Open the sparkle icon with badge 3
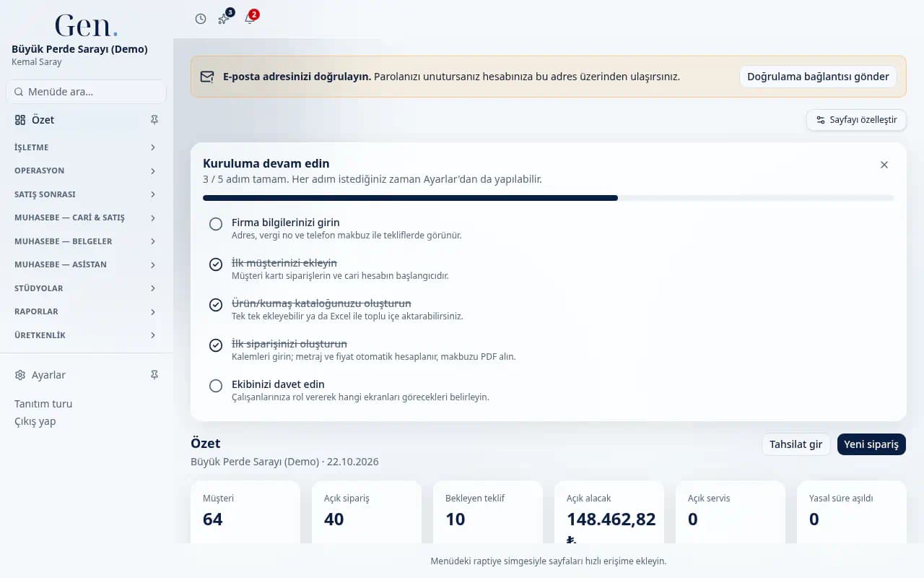 tap(224, 19)
